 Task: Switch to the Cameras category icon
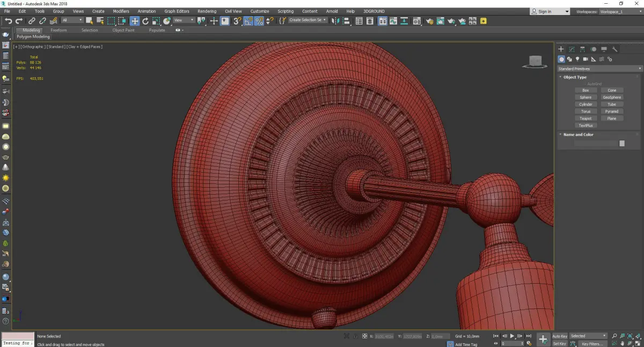coord(586,59)
